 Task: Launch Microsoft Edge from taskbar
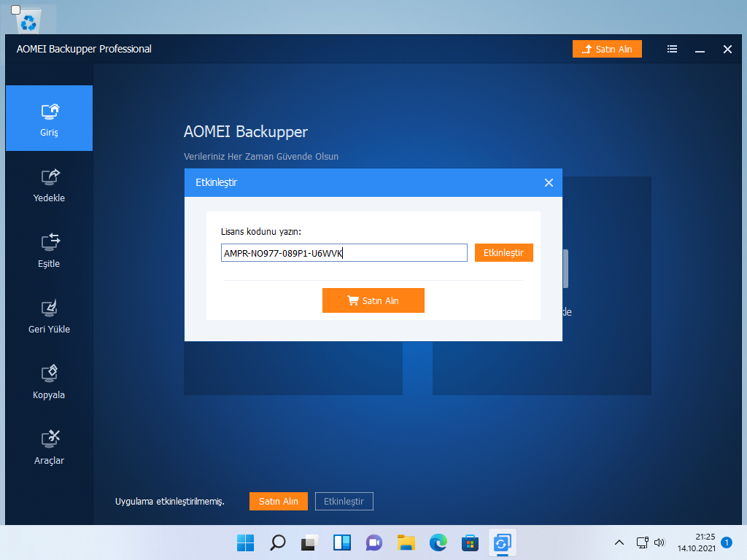point(438,542)
